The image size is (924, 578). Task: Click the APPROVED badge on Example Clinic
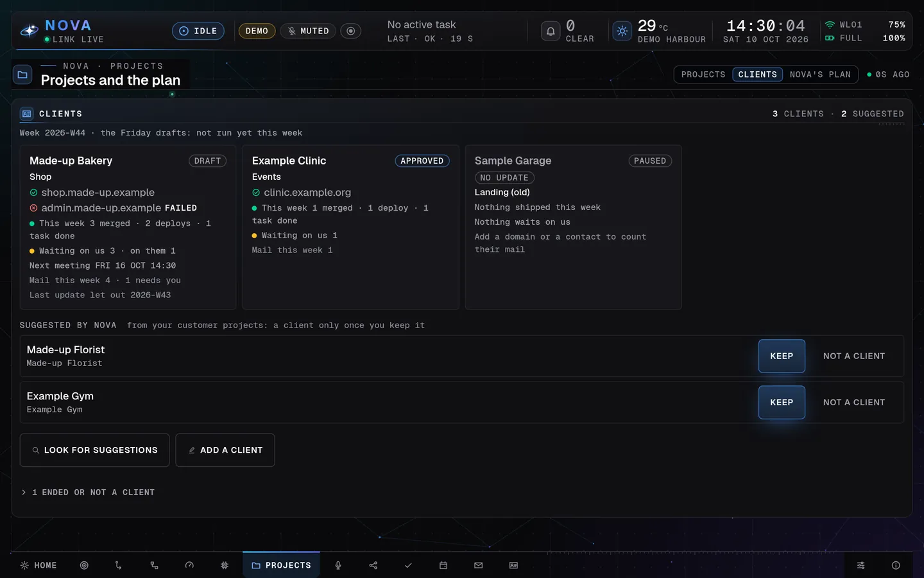422,161
